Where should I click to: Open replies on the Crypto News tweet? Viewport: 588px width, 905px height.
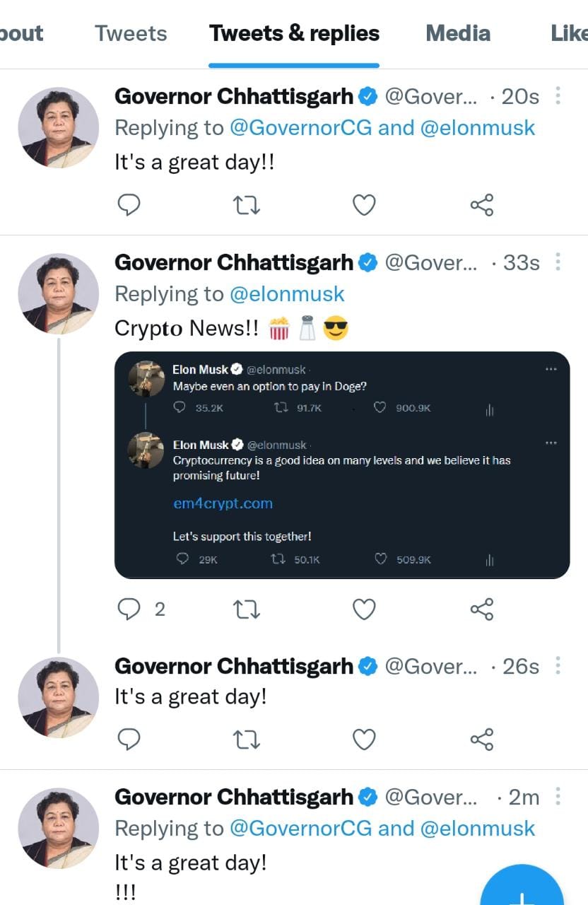(x=129, y=609)
